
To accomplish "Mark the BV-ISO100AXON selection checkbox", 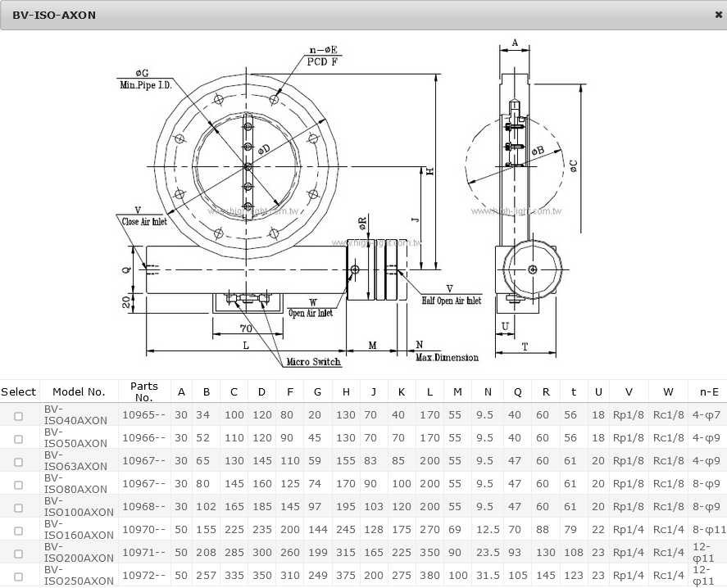I will point(18,508).
